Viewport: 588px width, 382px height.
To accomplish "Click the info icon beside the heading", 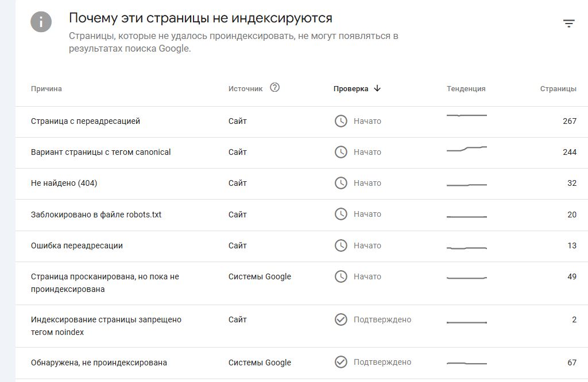I will click(x=41, y=22).
